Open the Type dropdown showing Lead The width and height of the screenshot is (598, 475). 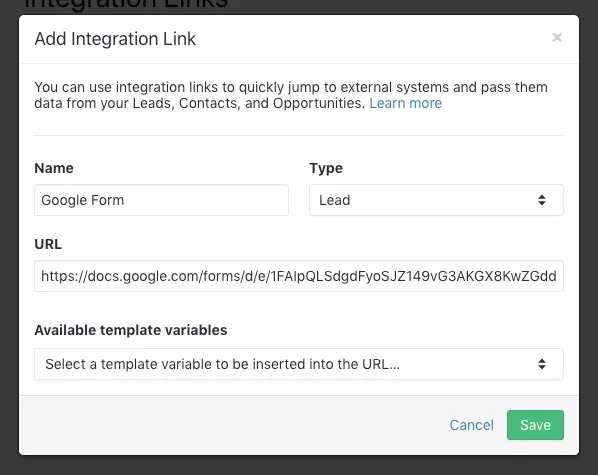[x=436, y=200]
